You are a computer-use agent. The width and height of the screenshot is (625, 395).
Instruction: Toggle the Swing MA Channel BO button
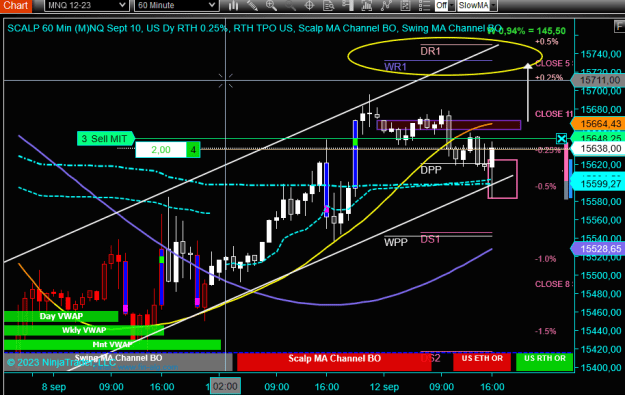(x=118, y=362)
